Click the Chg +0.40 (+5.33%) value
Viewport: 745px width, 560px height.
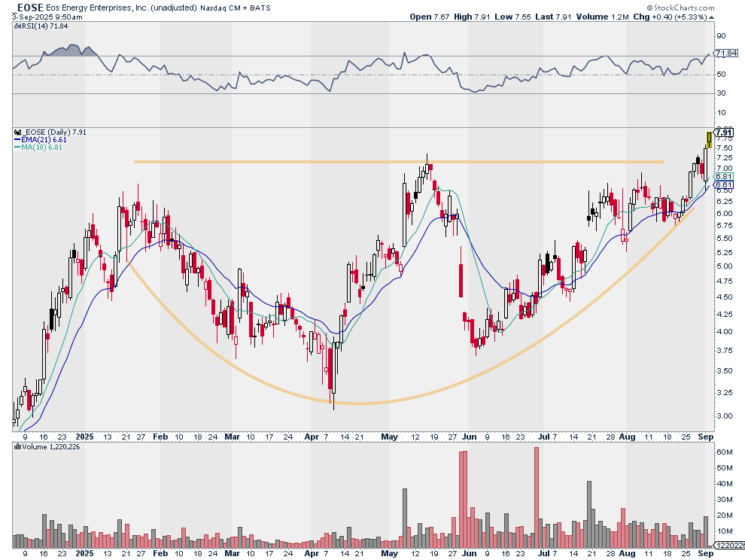point(670,17)
